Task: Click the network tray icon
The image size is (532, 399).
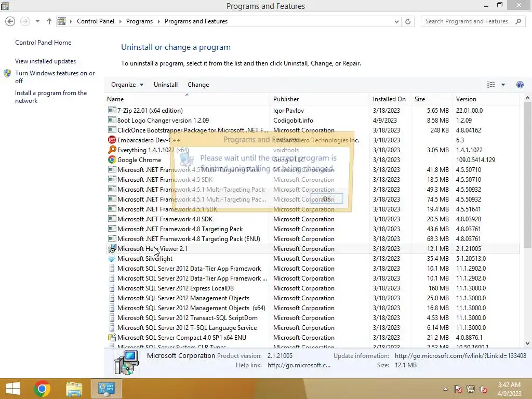Action: pyautogui.click(x=471, y=389)
